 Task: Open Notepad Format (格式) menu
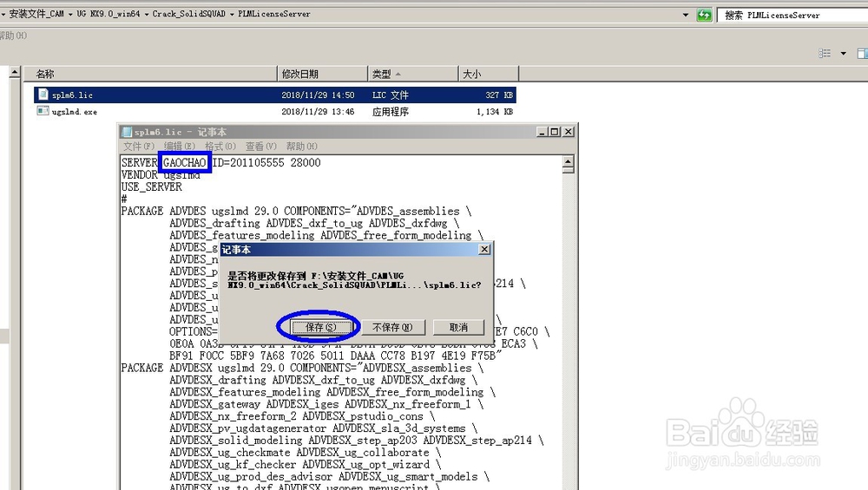[x=220, y=146]
